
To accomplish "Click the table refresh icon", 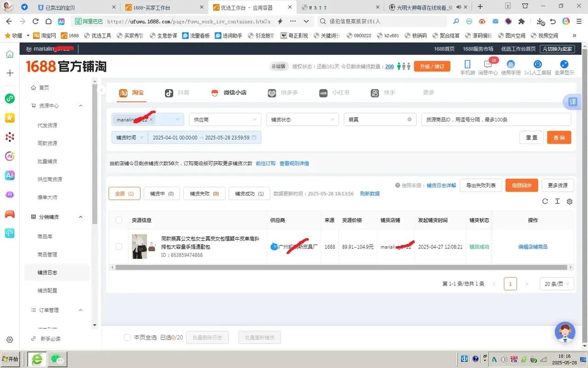I will [545, 201].
